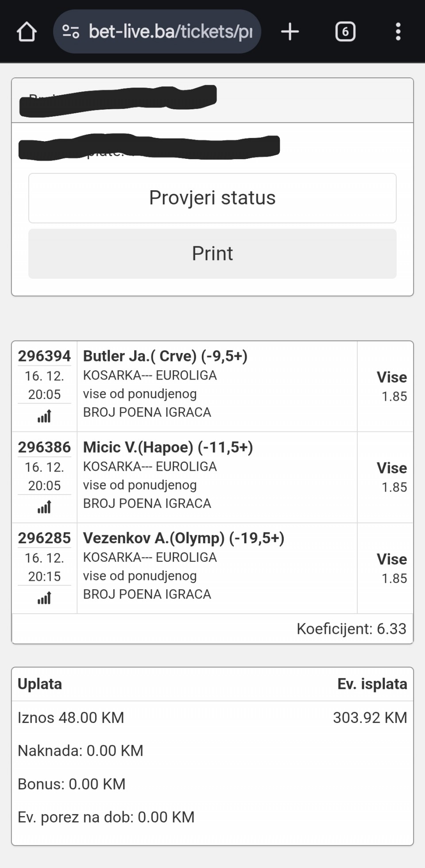This screenshot has height=868, width=425.
Task: Tap event code 296285
Action: [44, 538]
